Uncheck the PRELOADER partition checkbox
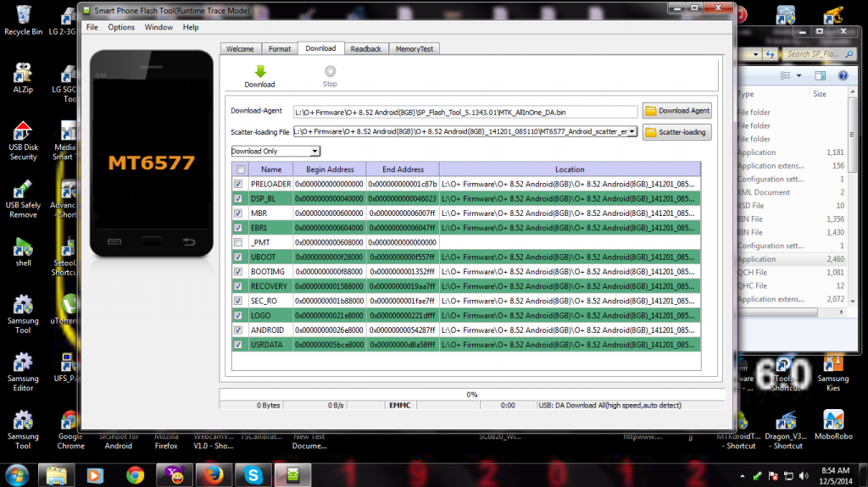 (x=238, y=184)
